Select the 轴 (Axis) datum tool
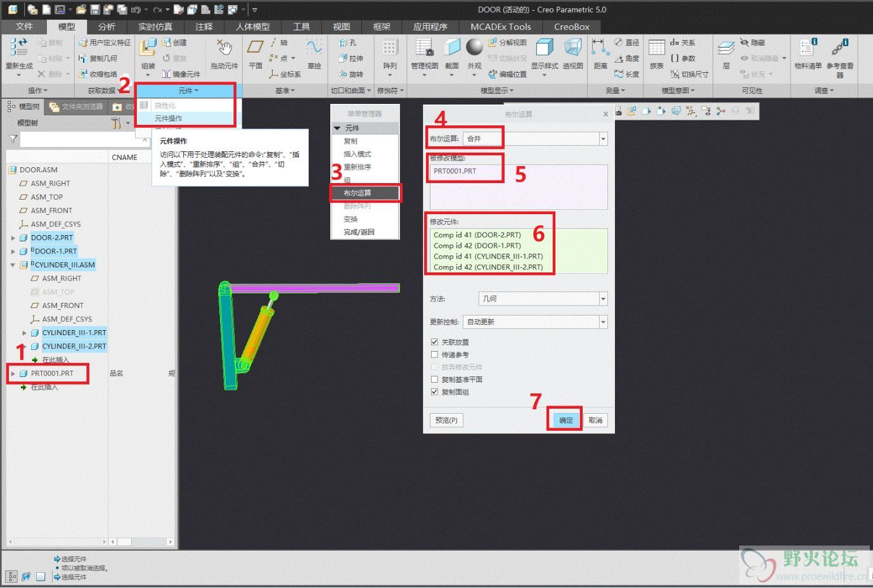 pos(278,42)
